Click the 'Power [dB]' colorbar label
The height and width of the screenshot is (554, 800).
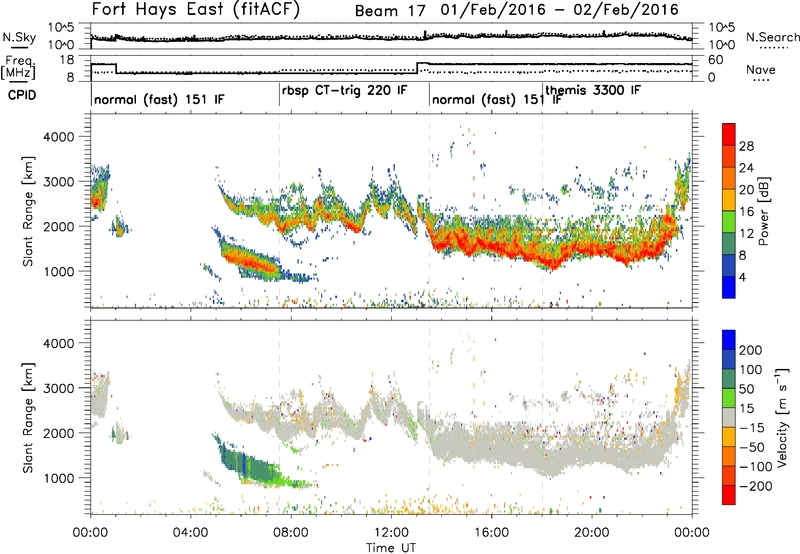(764, 211)
